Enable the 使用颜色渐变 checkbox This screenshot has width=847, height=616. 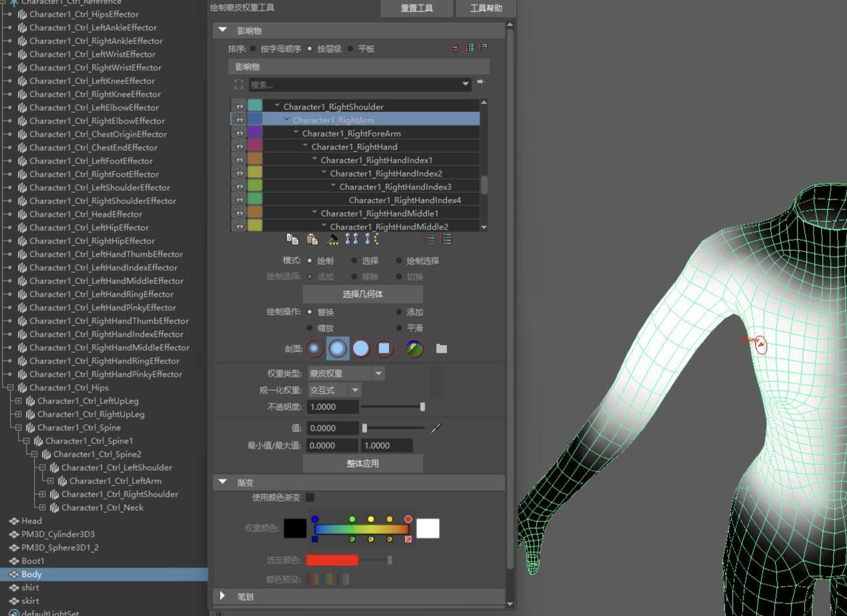tap(309, 497)
